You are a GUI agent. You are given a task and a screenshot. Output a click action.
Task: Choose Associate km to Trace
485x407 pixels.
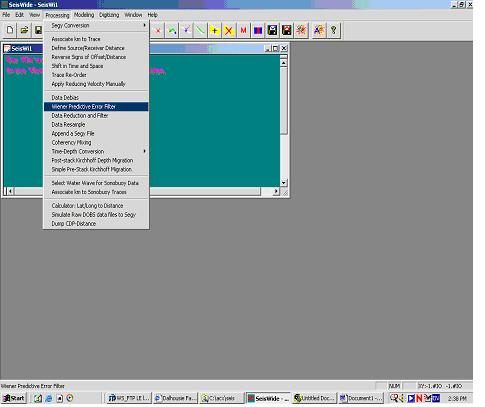96,39
